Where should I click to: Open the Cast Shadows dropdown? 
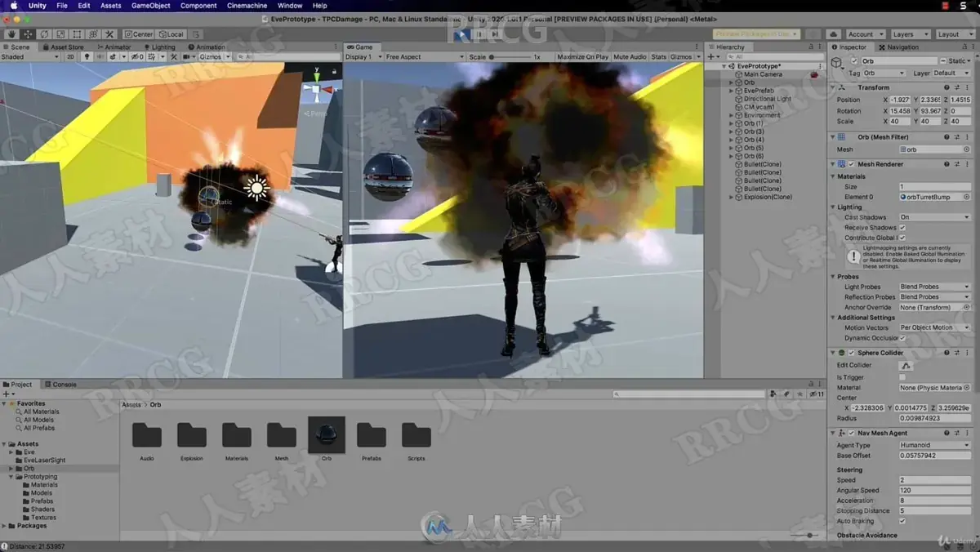pos(934,217)
